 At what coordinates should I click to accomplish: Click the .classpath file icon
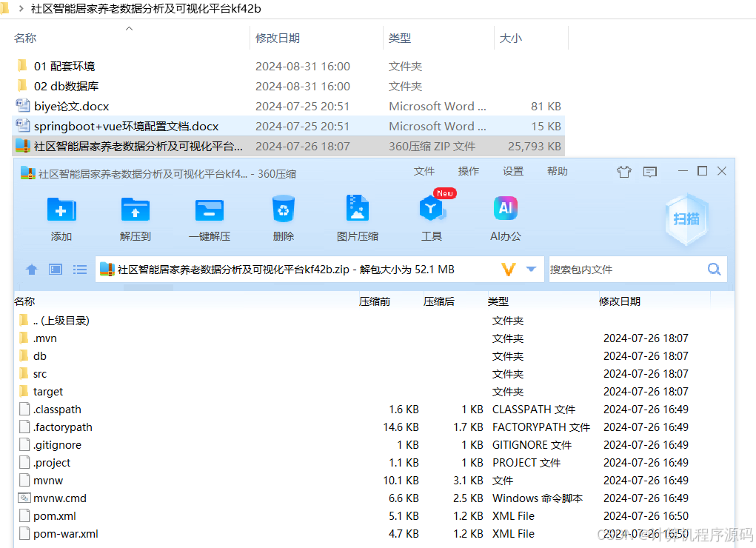tap(24, 409)
